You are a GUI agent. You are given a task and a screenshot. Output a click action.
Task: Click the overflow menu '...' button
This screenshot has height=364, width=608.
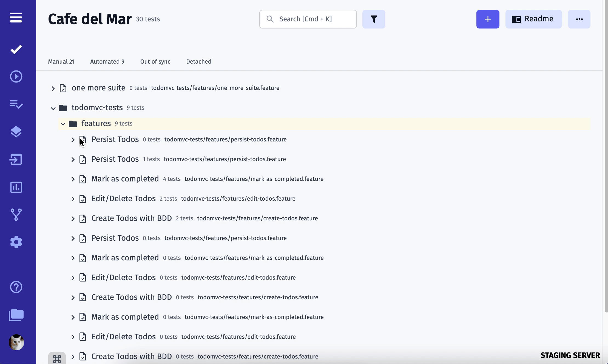(579, 19)
